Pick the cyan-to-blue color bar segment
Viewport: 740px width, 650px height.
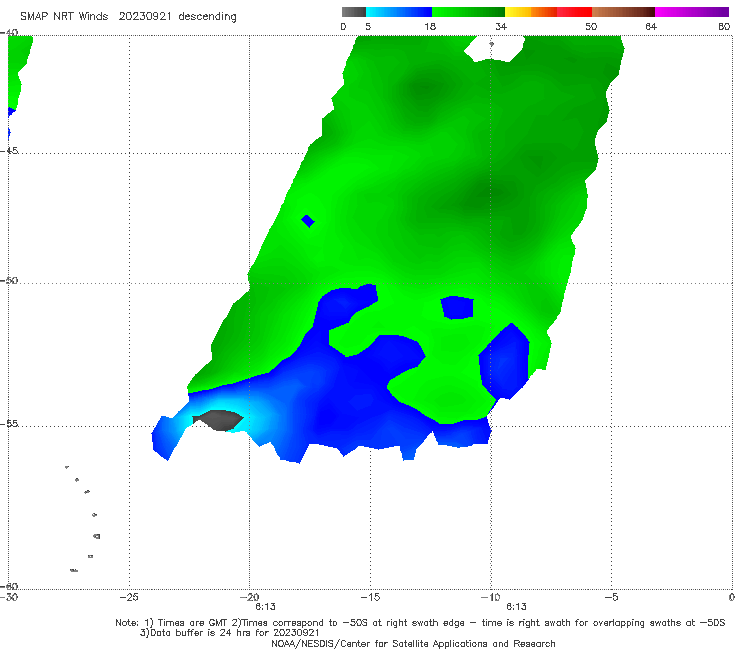399,12
